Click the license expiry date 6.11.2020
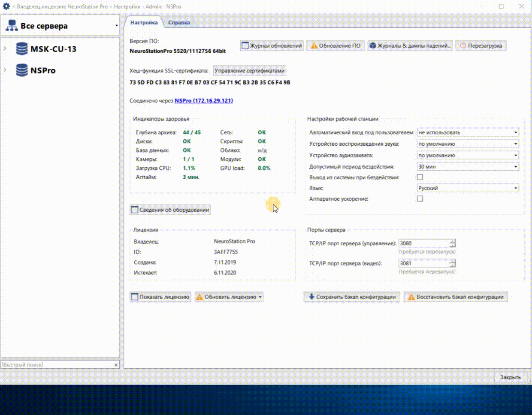The height and width of the screenshot is (415, 532). click(225, 273)
